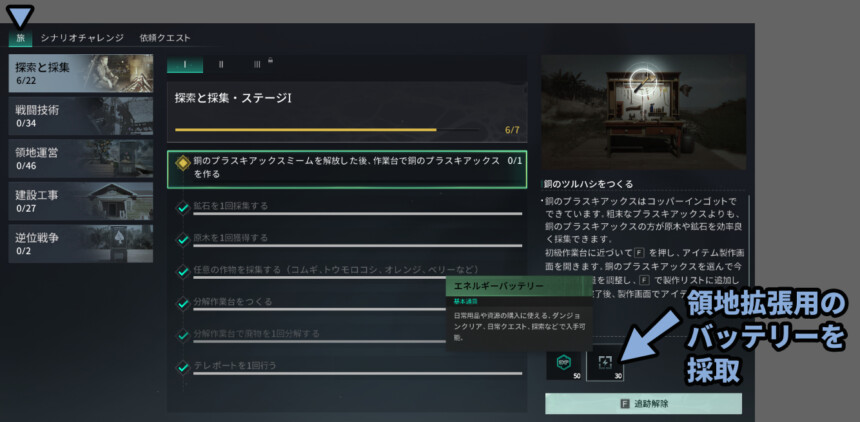Open 建設工事 category in sidebar

click(x=80, y=201)
